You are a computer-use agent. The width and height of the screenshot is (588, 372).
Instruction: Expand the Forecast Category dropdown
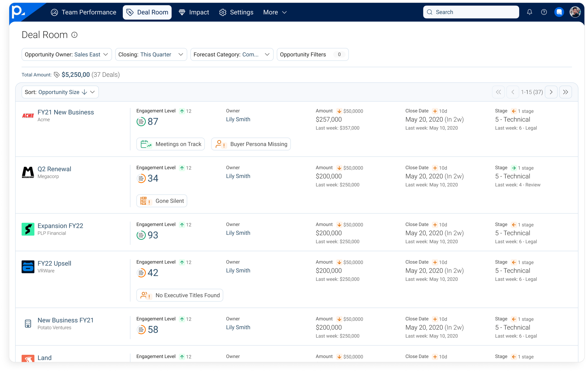pos(231,54)
